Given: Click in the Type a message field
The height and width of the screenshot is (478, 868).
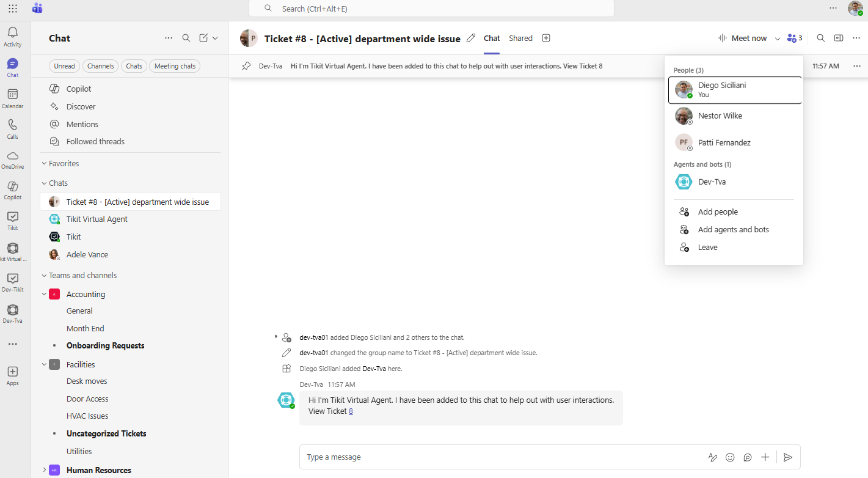Looking at the screenshot, I should [489, 457].
